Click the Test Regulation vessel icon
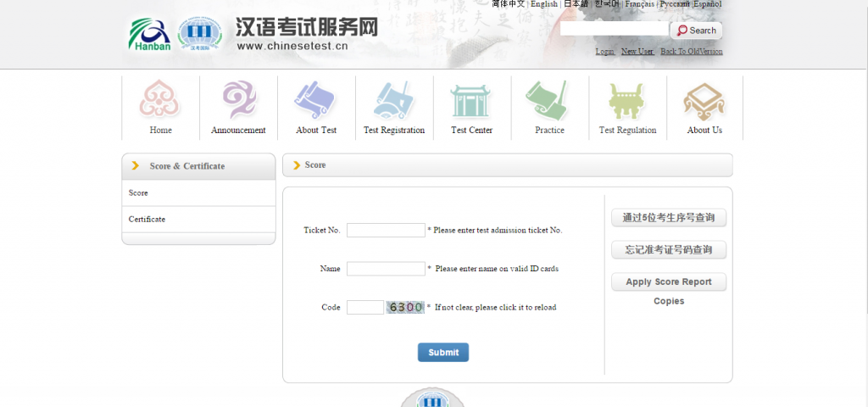Viewport: 868px width, 407px height. pos(627,100)
